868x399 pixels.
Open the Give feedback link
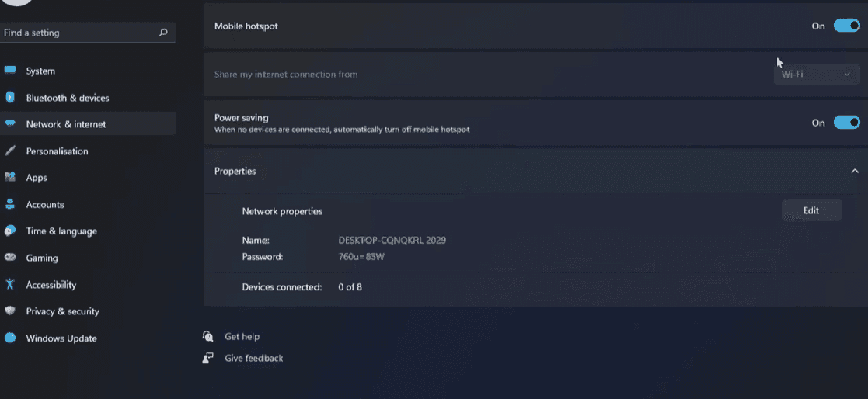pos(253,358)
